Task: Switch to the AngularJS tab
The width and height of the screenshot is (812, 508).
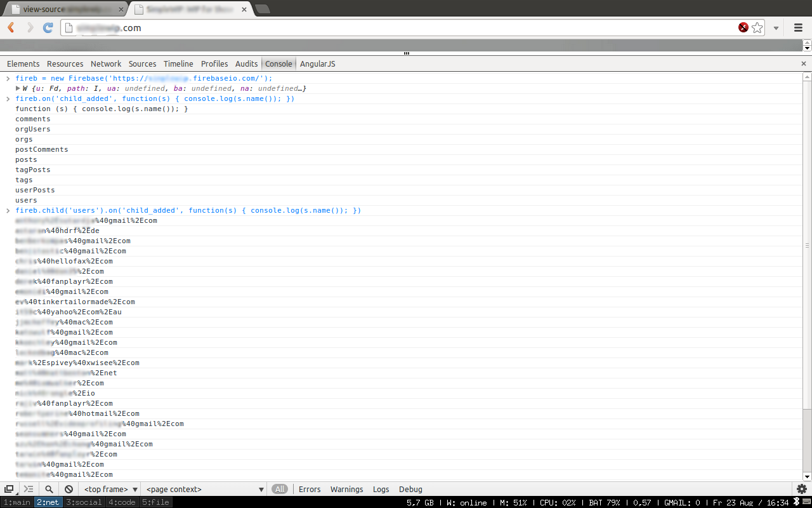Action: pos(317,63)
